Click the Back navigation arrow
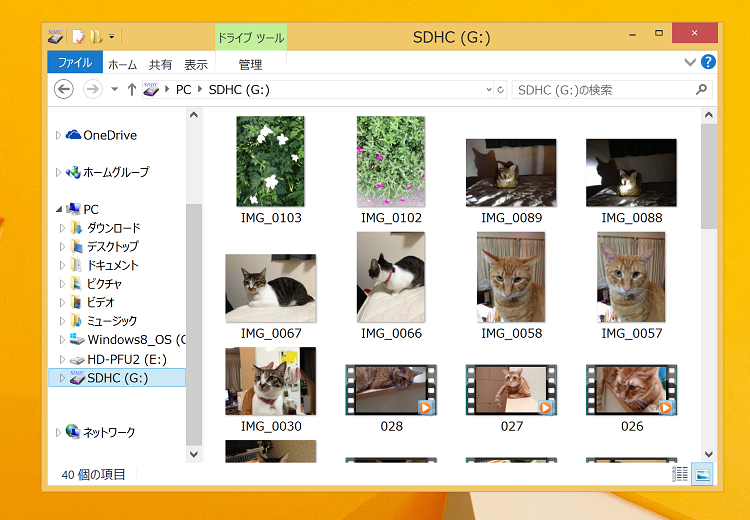The image size is (750, 520). pyautogui.click(x=64, y=90)
